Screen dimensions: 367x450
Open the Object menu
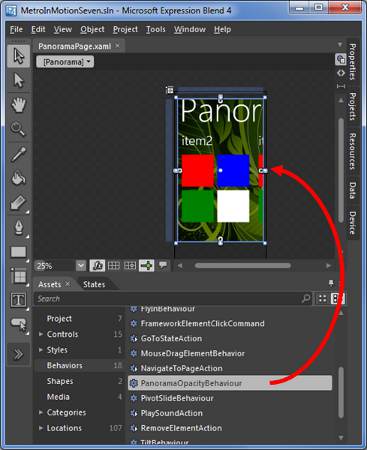(x=92, y=30)
